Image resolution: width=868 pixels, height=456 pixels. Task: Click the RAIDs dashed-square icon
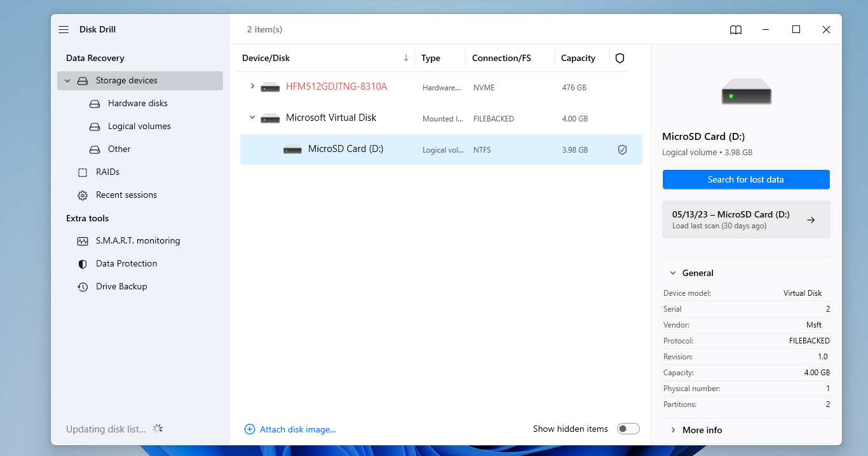pos(83,172)
